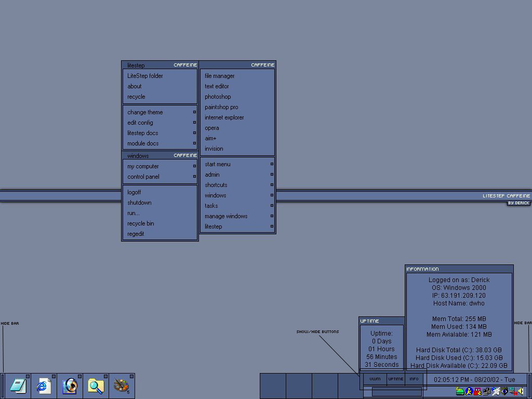Viewport: 532px width, 399px height.
Task: Open recycle bin from the menu
Action: [160, 223]
